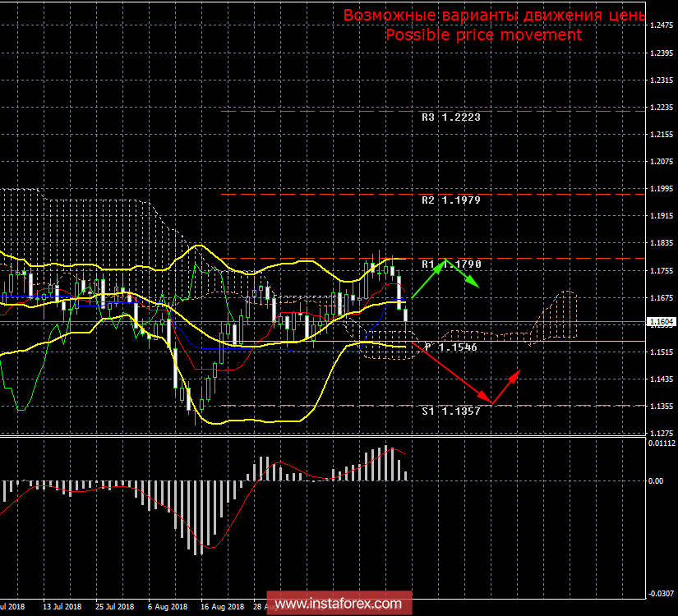The height and width of the screenshot is (616, 678).
Task: Click the 25 Jul 2018 date label
Action: click(x=114, y=607)
